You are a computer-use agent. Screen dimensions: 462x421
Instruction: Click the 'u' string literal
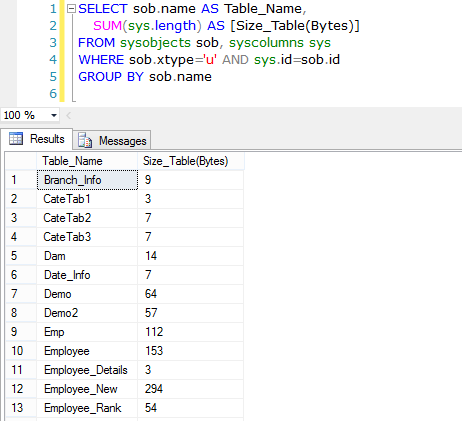[x=210, y=60]
